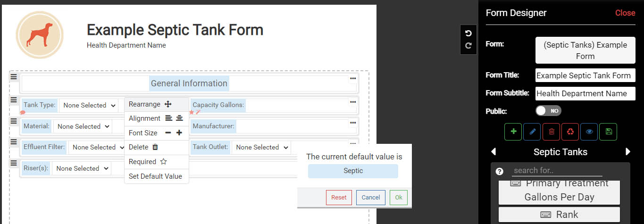Image resolution: width=644 pixels, height=224 pixels.
Task: Click the Ok button
Action: coord(399,198)
